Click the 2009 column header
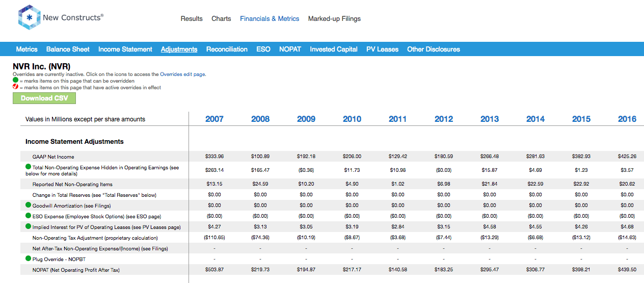This screenshot has height=283, width=644. pyautogui.click(x=306, y=119)
